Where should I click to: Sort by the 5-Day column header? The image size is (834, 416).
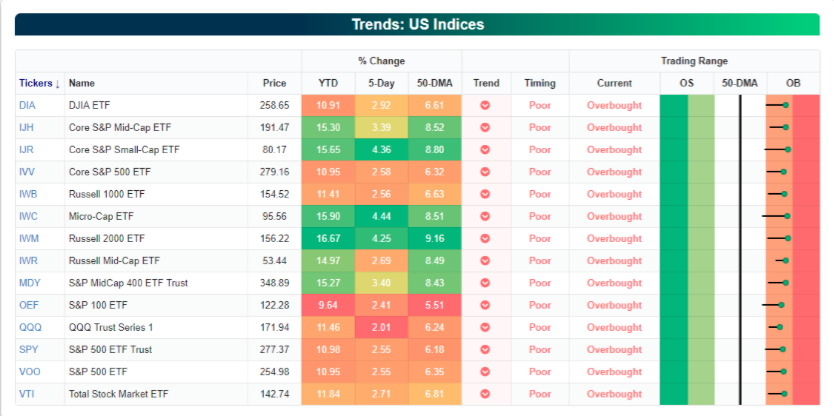pos(381,83)
